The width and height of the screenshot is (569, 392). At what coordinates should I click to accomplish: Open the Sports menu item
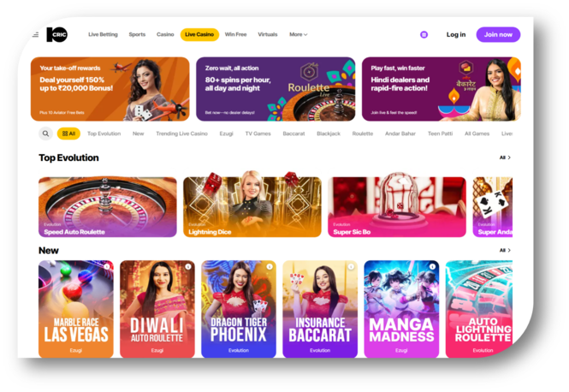click(137, 34)
